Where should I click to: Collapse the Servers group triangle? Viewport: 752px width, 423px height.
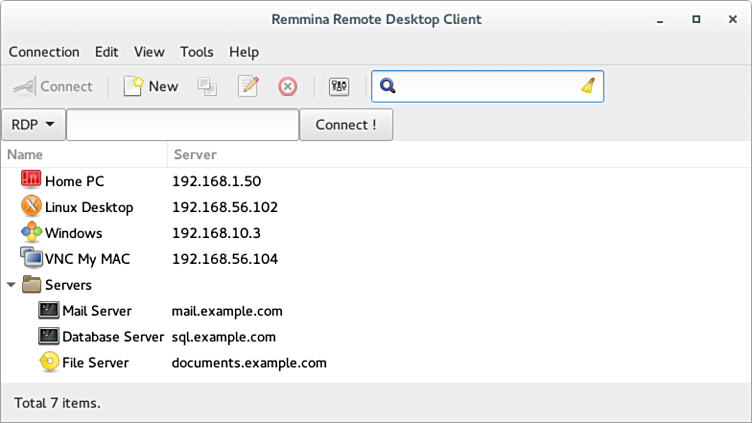11,285
